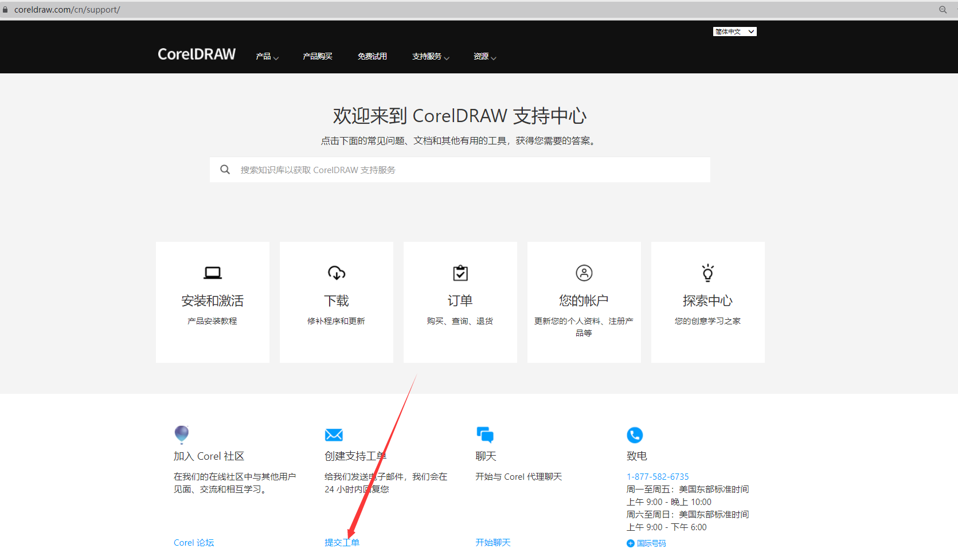958x560 pixels.
Task: Expand the 资源 navigation dropdown
Action: tap(484, 57)
